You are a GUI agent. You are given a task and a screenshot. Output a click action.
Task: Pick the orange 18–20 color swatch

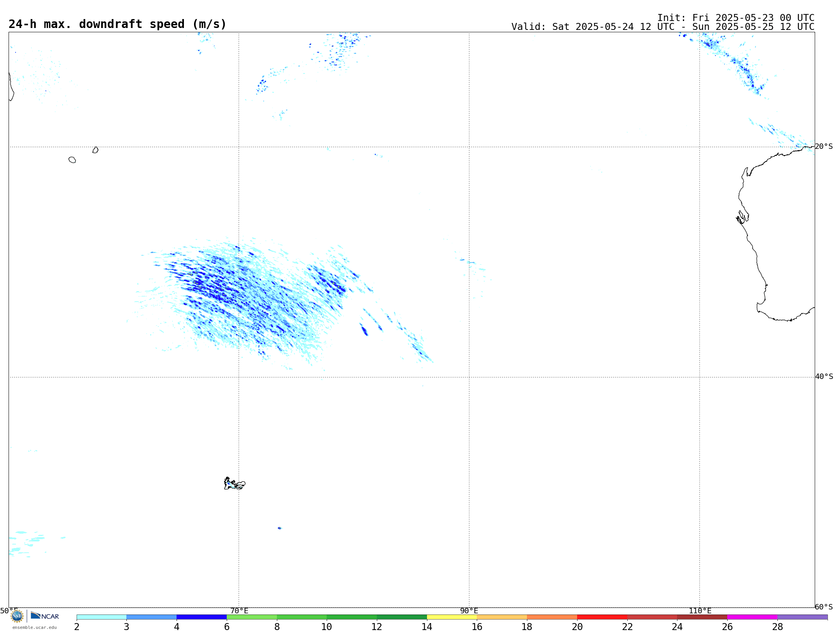[x=552, y=617]
